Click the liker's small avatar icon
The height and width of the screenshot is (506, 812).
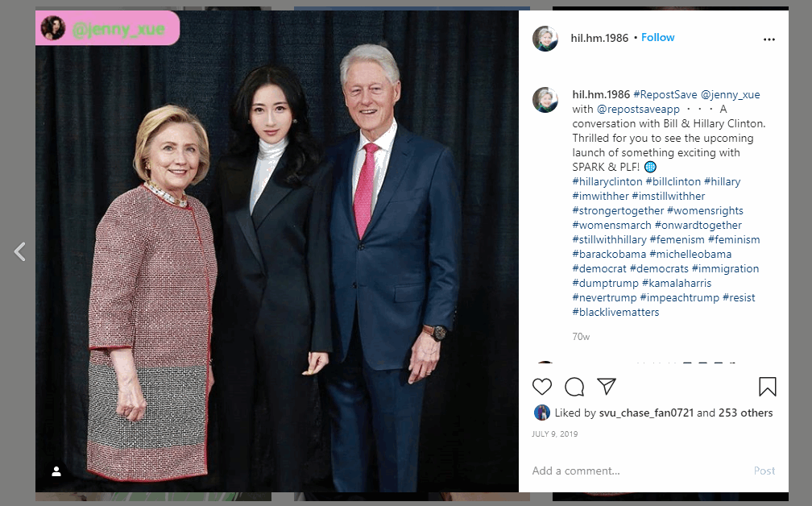pos(541,413)
